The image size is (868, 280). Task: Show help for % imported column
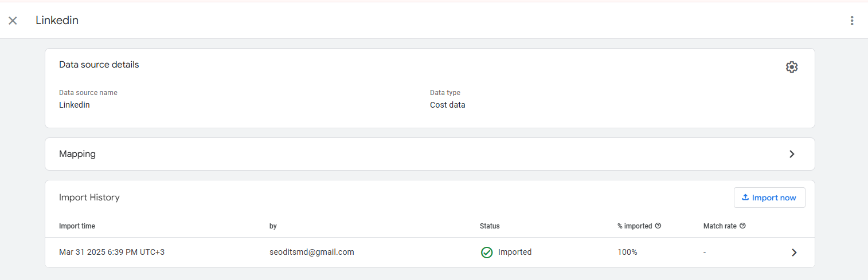point(658,226)
